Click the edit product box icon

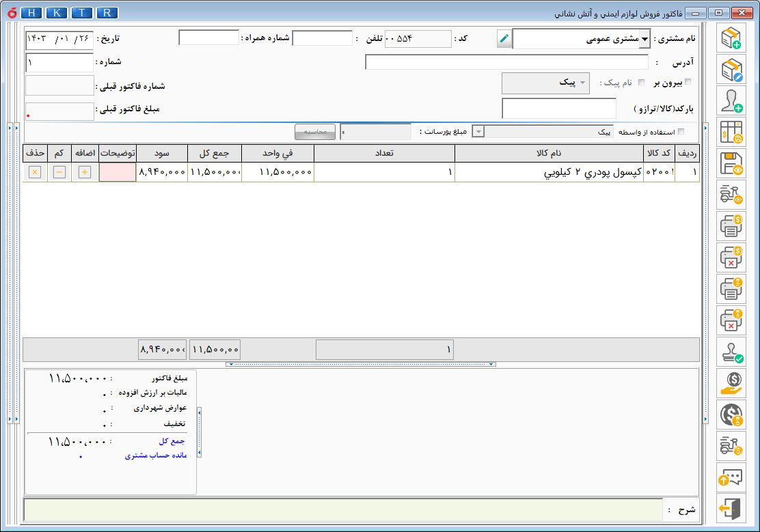731,69
